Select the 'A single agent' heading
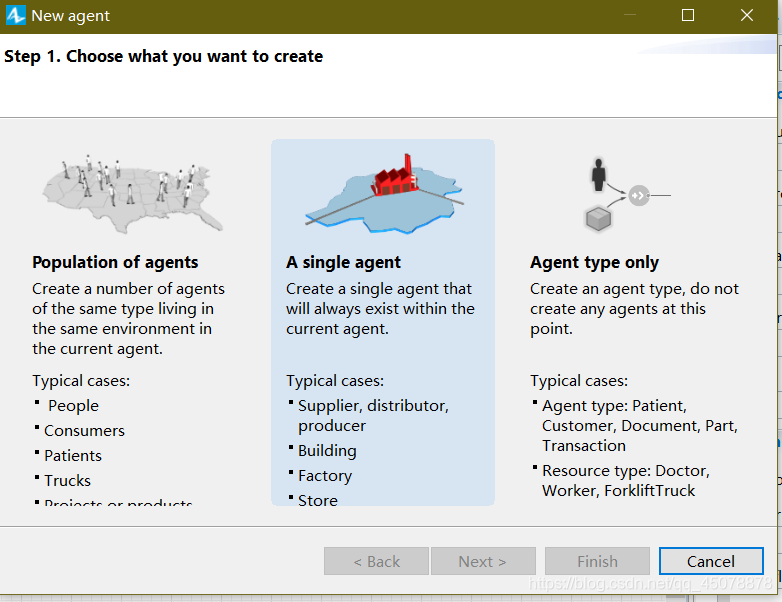The image size is (782, 602). click(x=343, y=262)
